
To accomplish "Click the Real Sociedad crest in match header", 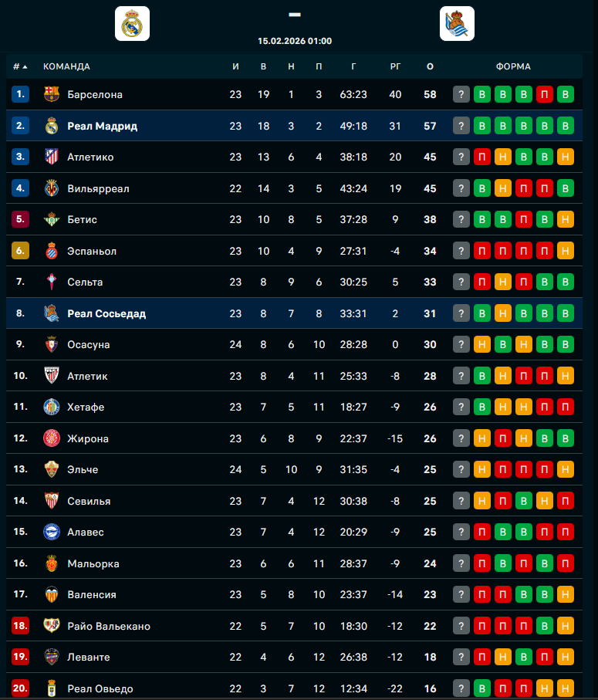I will coord(457,23).
